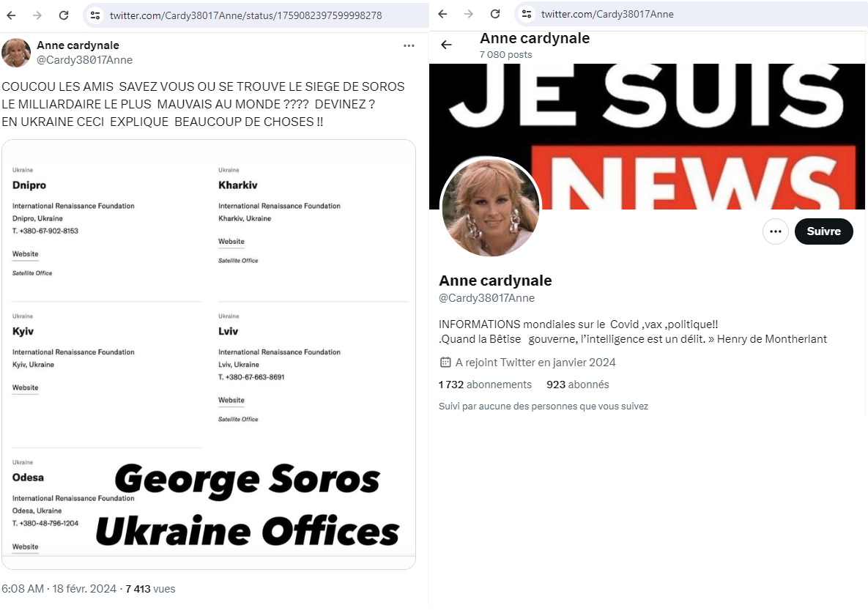Open the tweet author's small avatar
Viewport: 868px width, 616px height.
16,53
